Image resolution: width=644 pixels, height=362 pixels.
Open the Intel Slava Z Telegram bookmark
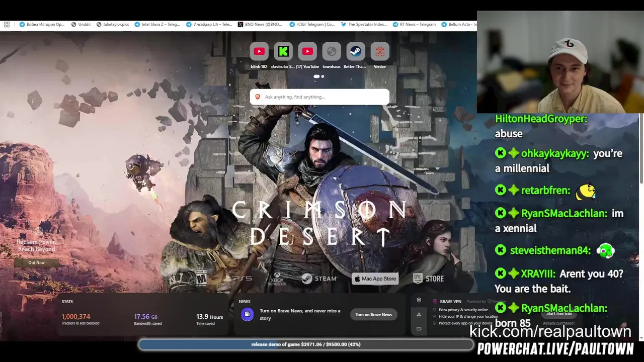tap(157, 24)
